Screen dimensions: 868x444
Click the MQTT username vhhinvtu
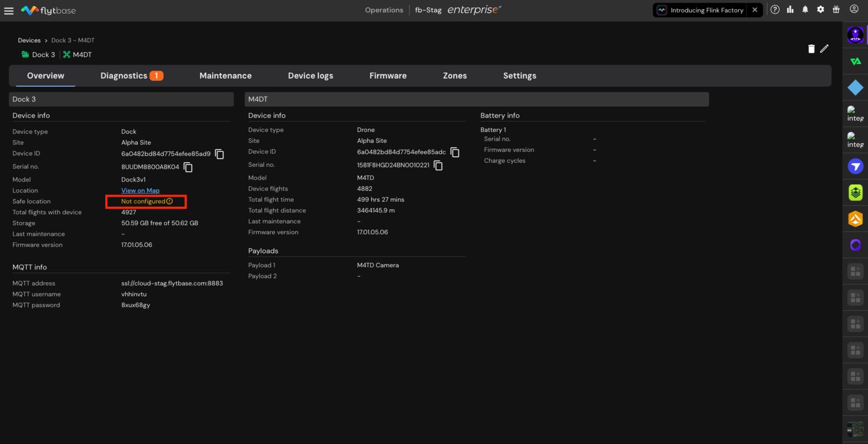134,294
